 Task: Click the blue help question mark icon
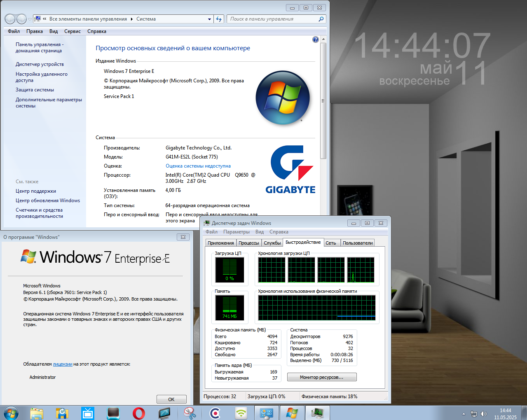pos(316,40)
